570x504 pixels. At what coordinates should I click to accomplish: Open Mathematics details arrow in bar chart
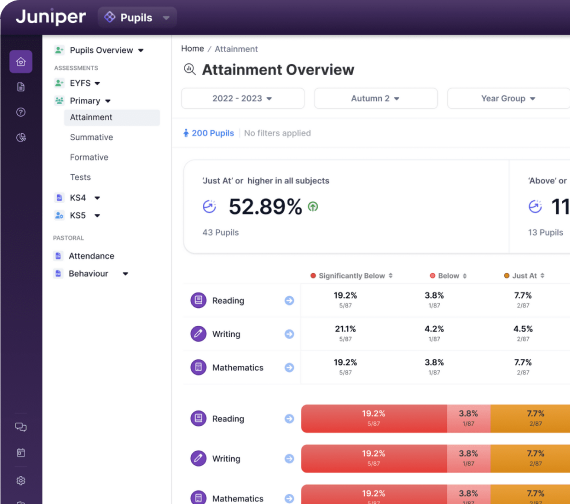tap(289, 499)
